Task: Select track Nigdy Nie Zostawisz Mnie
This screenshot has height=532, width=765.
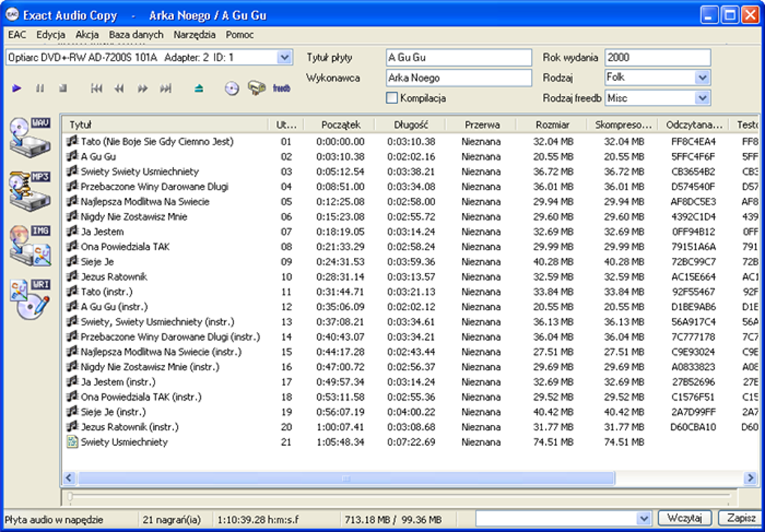Action: point(133,217)
